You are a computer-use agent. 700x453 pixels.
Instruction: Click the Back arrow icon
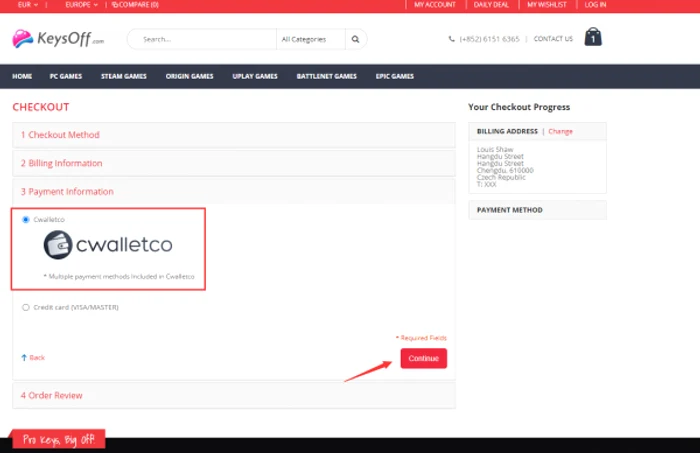(x=24, y=357)
